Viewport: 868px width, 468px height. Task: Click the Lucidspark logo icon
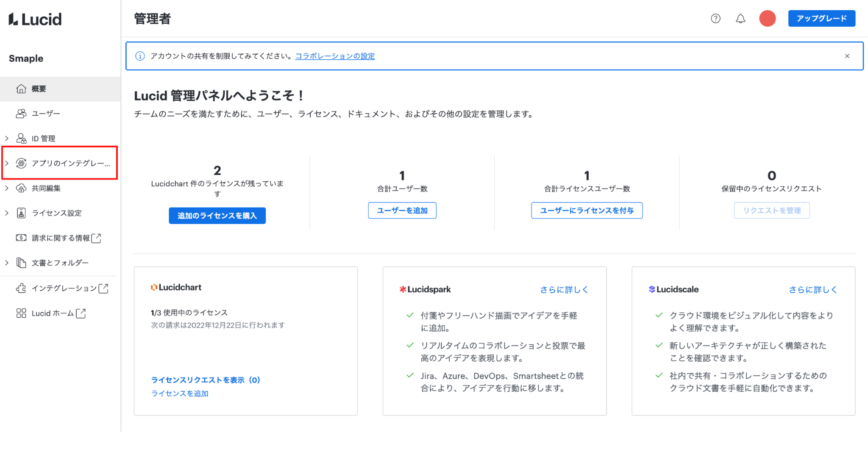click(403, 289)
